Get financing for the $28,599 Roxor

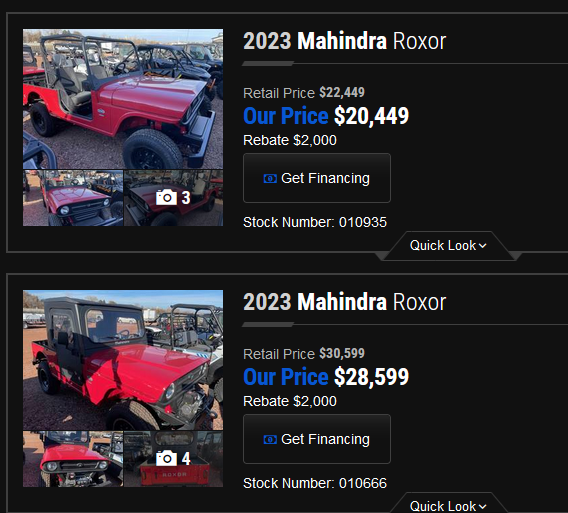point(317,439)
